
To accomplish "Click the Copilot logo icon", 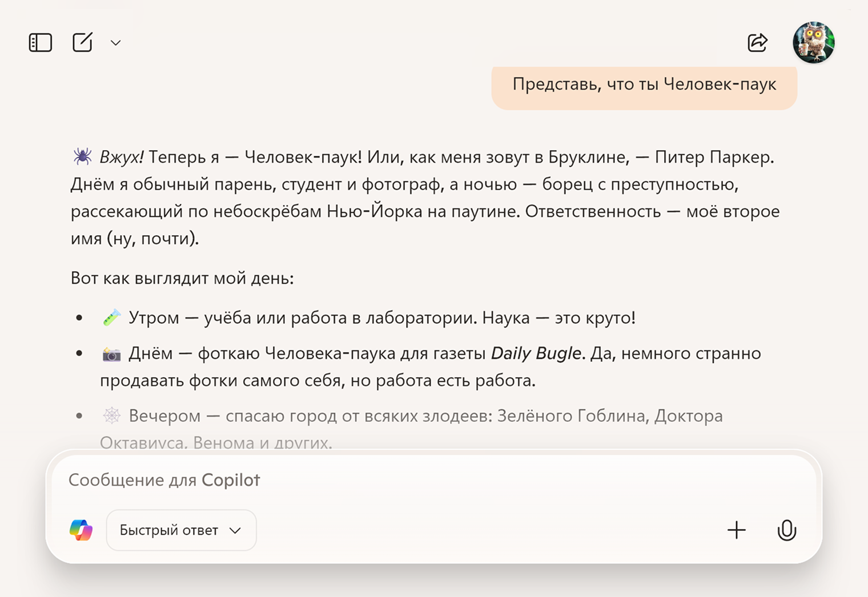I will click(81, 530).
